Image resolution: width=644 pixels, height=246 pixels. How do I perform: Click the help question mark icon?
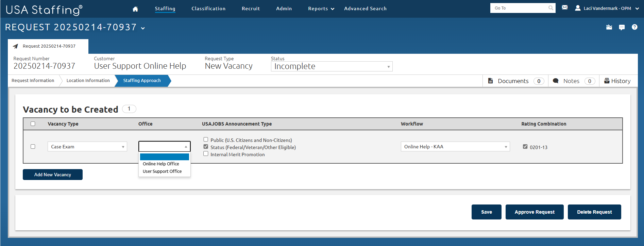coord(634,27)
